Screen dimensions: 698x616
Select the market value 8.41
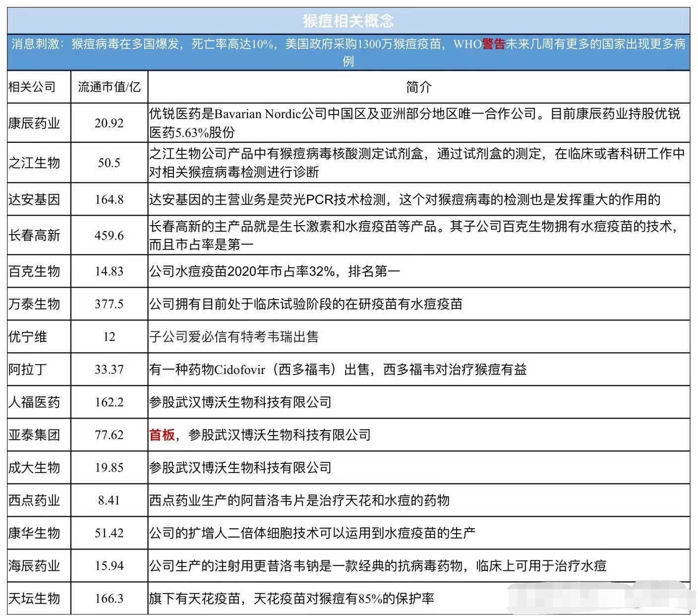click(109, 500)
